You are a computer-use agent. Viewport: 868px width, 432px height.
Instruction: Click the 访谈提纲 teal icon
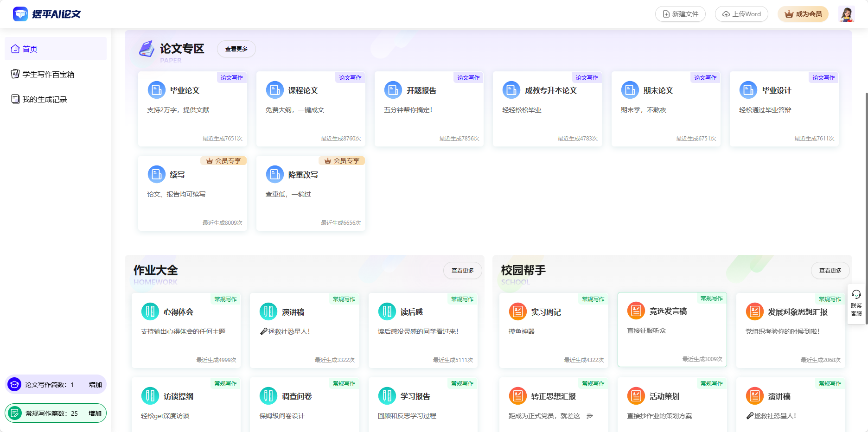150,396
